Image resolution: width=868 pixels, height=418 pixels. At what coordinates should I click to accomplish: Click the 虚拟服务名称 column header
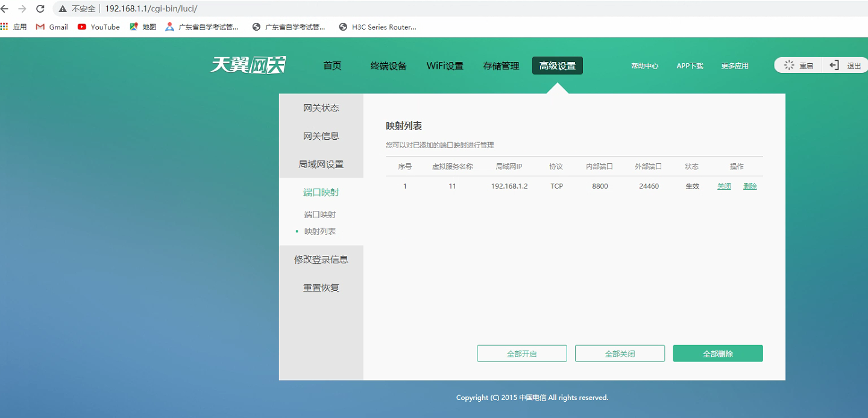452,166
